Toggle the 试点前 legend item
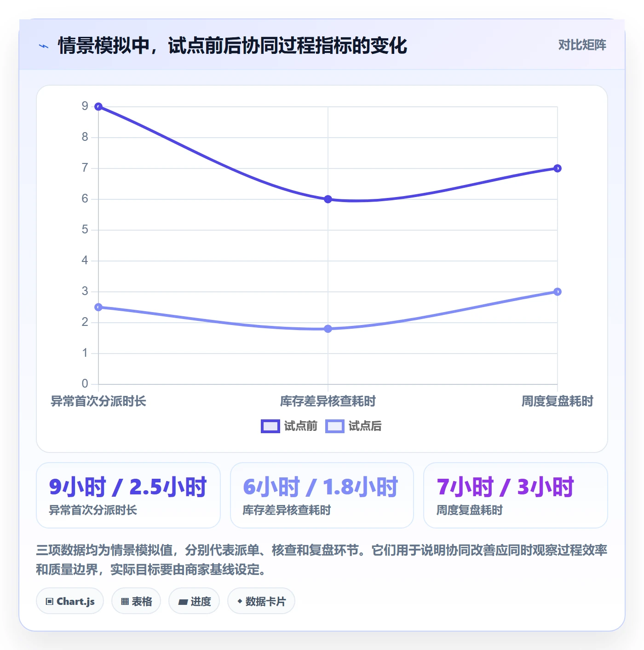 pos(289,426)
